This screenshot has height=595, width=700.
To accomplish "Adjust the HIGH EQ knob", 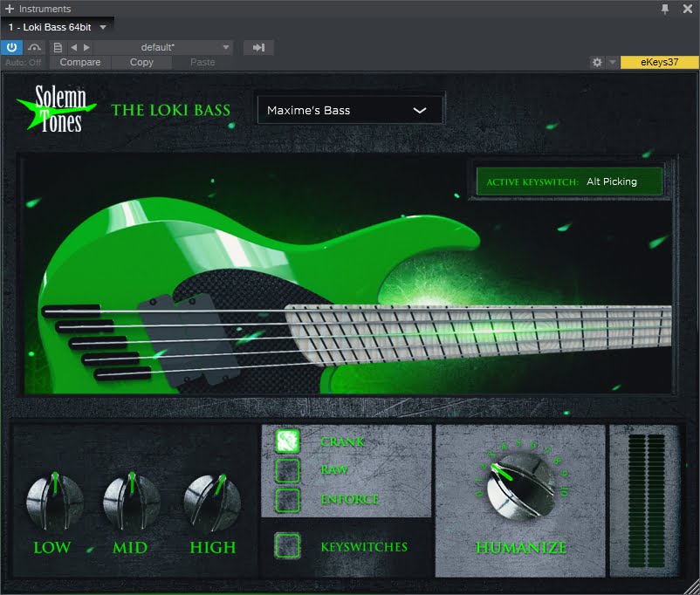I will coord(212,503).
